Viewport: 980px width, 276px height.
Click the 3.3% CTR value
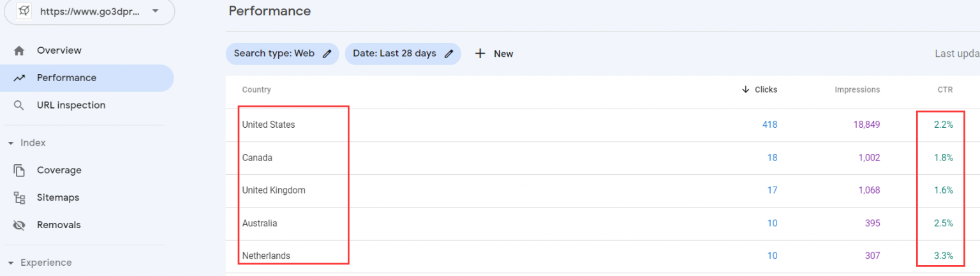(x=944, y=256)
